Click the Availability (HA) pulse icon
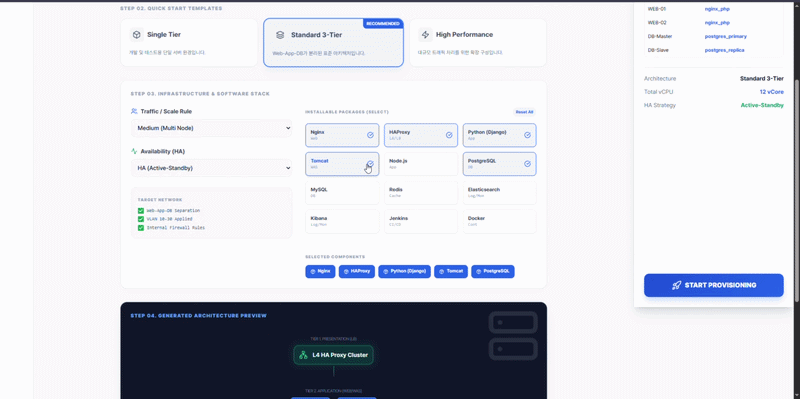The image size is (800, 399). (x=134, y=152)
